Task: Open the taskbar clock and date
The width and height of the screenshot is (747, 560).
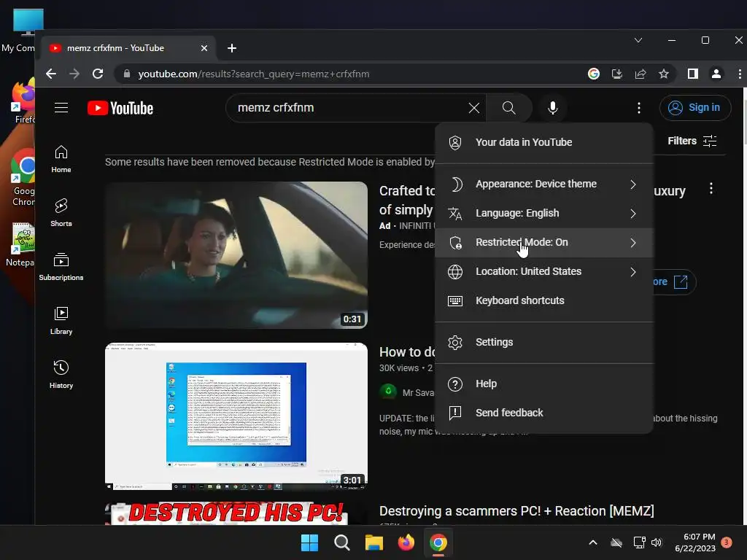Action: 695,542
